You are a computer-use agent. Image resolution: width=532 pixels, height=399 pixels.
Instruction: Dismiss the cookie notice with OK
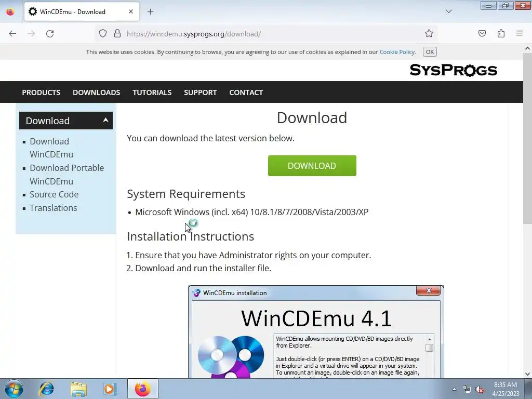pyautogui.click(x=430, y=52)
